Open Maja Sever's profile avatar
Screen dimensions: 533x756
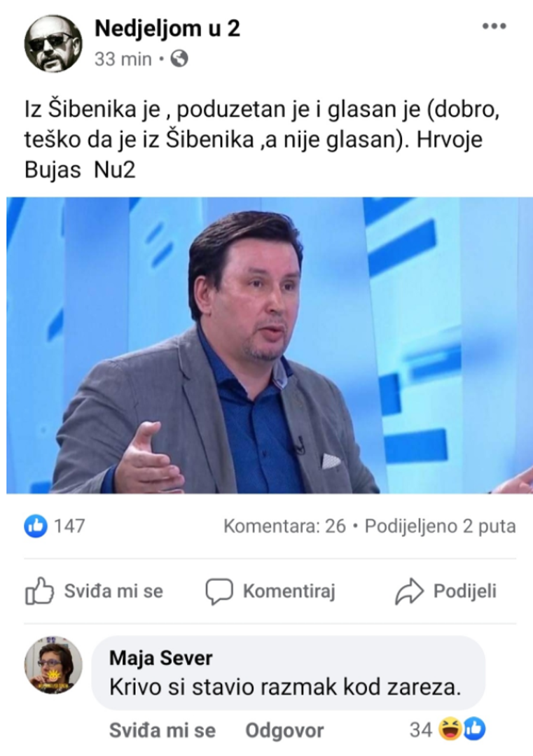tap(53, 666)
